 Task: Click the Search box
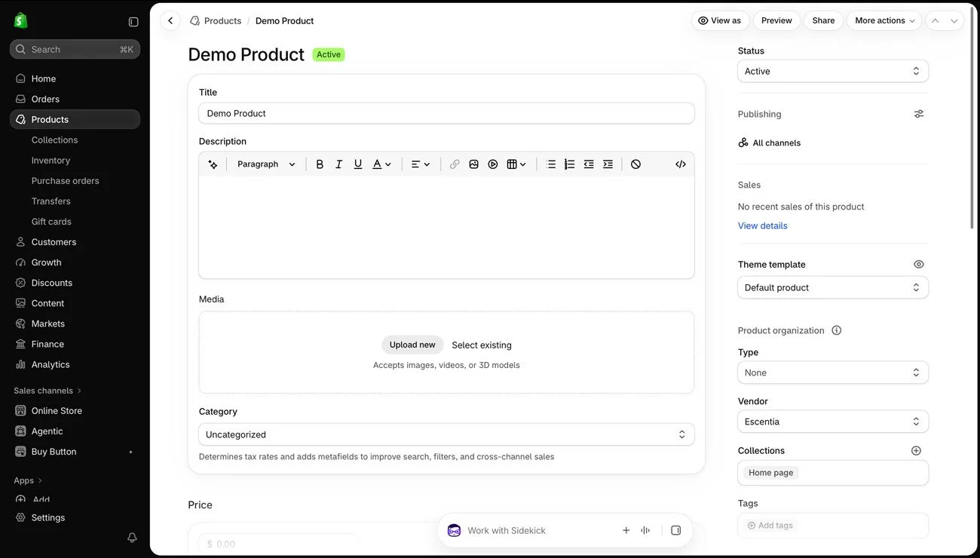(75, 49)
